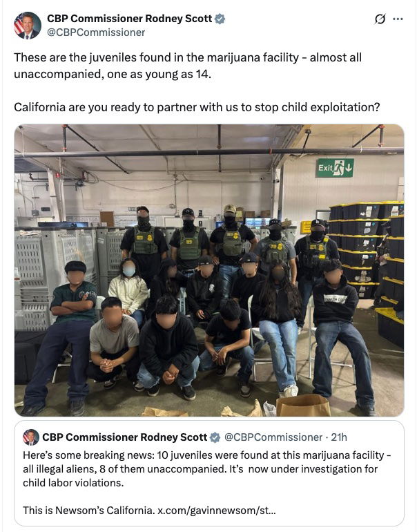Click the verified badge inside the quoted post
This screenshot has width=417, height=532.
215,437
